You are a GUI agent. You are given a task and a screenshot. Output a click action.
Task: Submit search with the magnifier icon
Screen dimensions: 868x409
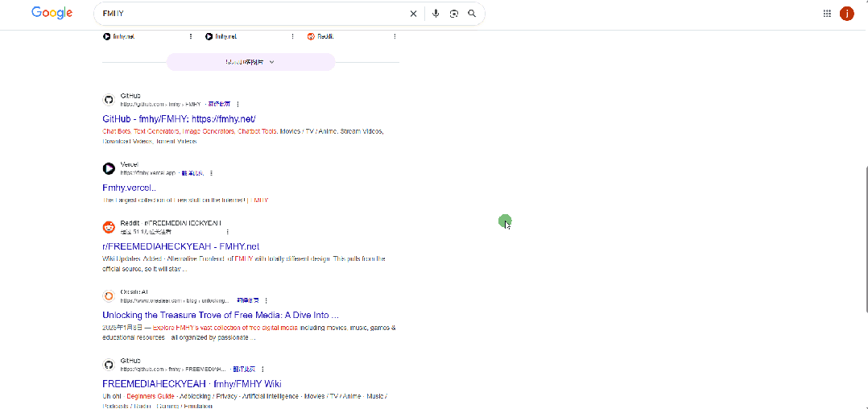(472, 14)
